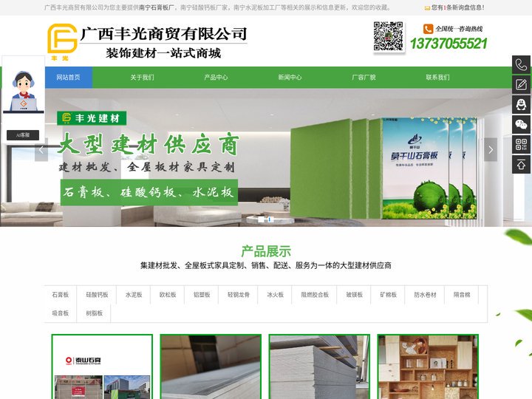Click the 丰光 company logo
532x399 pixels.
(62, 41)
